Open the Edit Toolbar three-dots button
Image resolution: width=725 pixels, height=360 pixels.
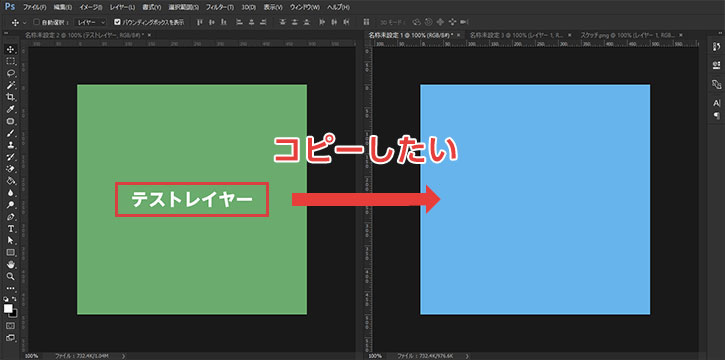tap(11, 288)
